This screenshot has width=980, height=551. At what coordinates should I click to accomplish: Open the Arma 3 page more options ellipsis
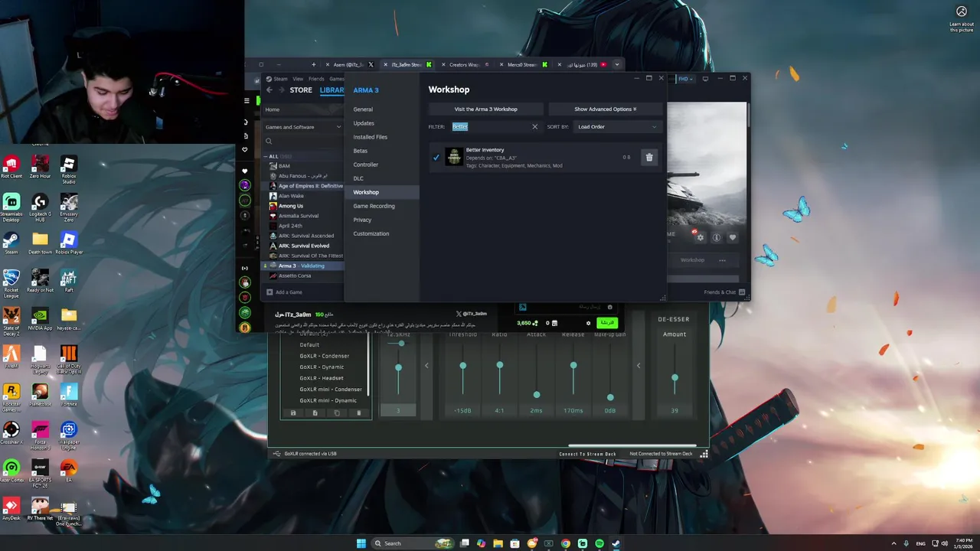pos(722,260)
